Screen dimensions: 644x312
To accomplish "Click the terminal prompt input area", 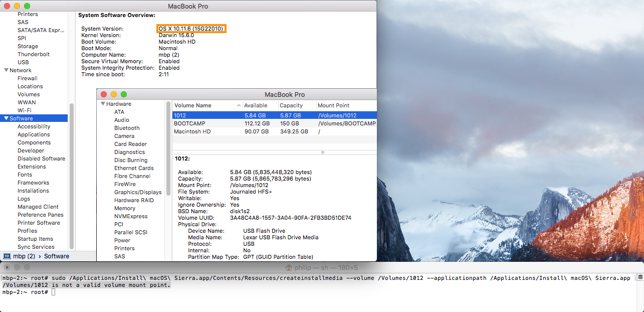I will pyautogui.click(x=53, y=292).
